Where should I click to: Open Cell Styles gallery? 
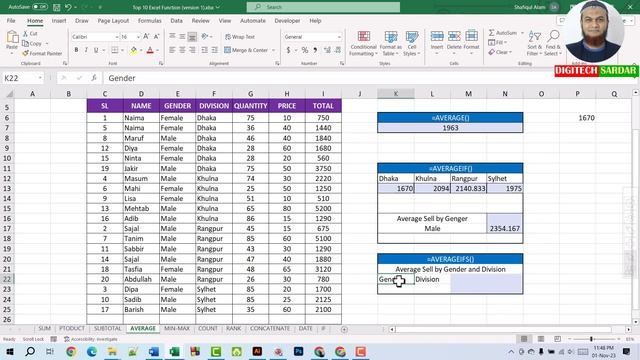(x=411, y=43)
